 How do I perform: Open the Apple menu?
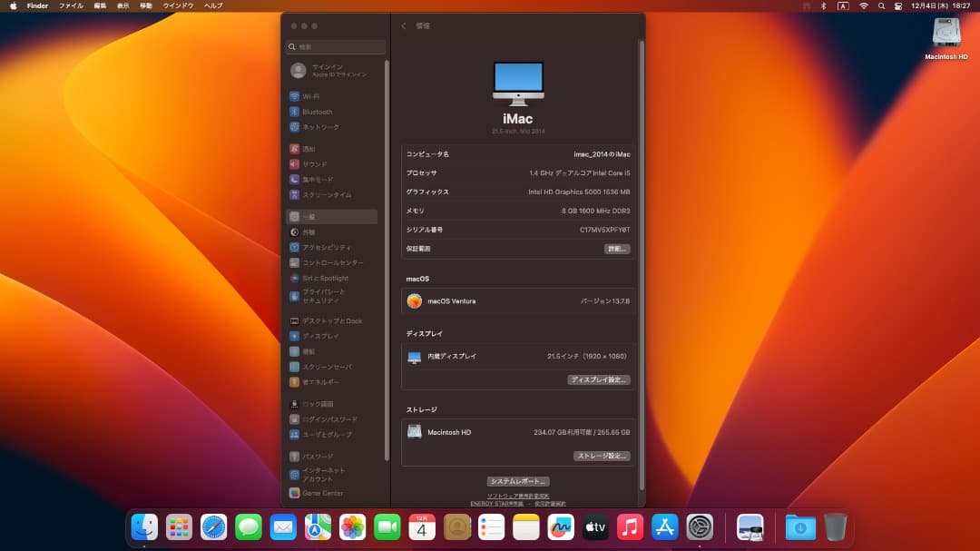13,5
